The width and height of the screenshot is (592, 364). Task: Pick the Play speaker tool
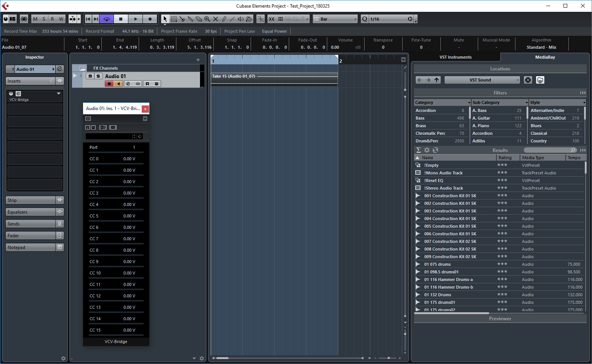[241, 19]
